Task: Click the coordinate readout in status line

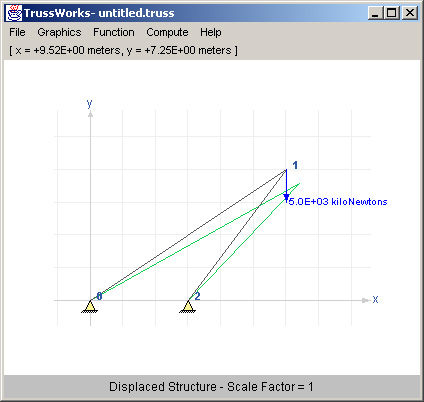Action: point(123,51)
